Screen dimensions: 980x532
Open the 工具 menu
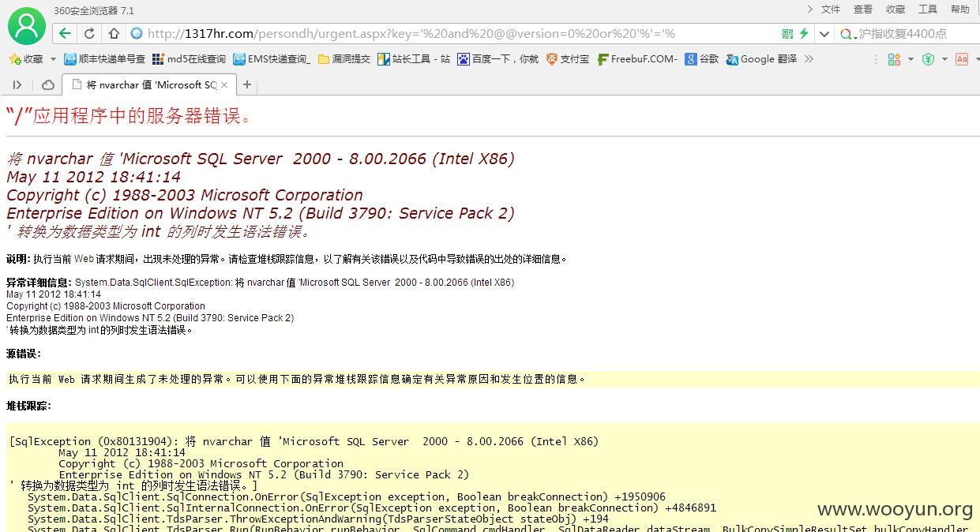point(928,9)
